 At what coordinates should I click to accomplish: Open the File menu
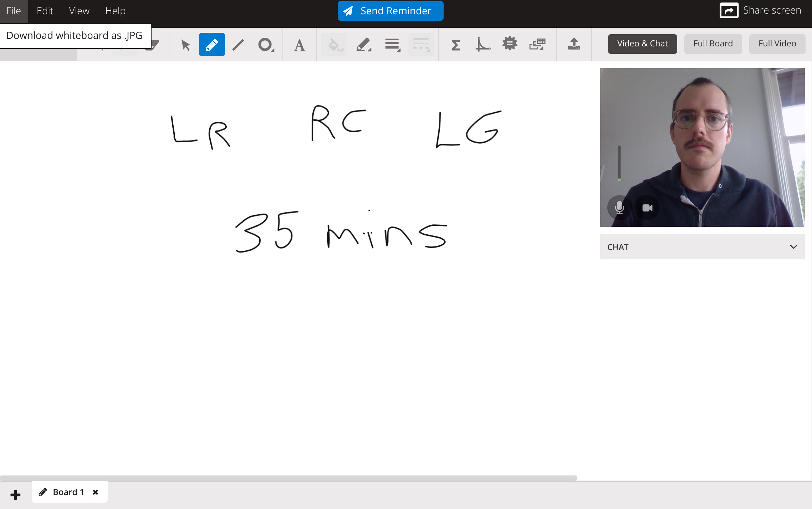[x=14, y=11]
